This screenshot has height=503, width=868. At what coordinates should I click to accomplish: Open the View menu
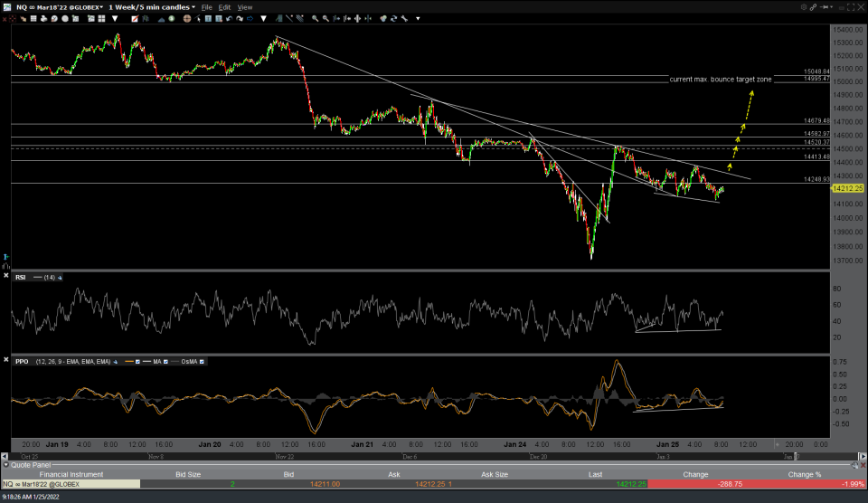tap(245, 7)
